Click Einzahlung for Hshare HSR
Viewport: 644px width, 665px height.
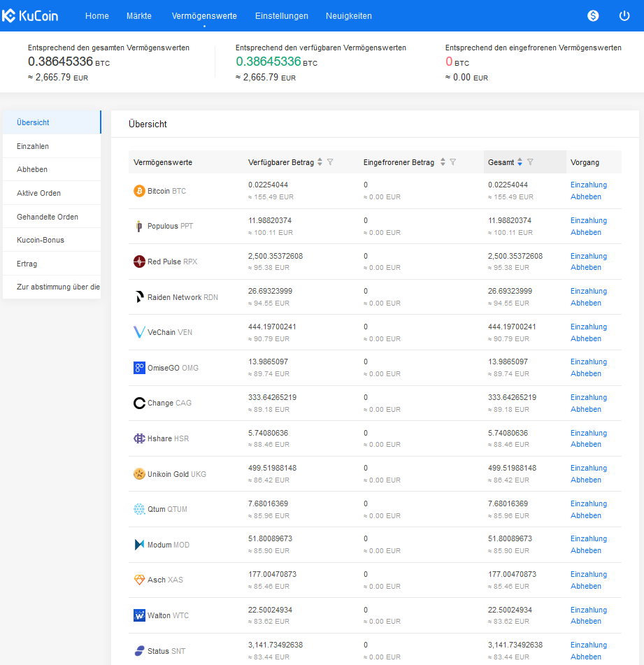click(589, 433)
